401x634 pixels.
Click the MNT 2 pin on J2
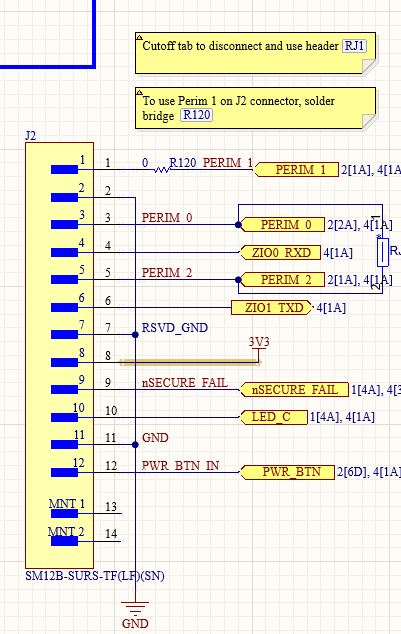(x=64, y=541)
